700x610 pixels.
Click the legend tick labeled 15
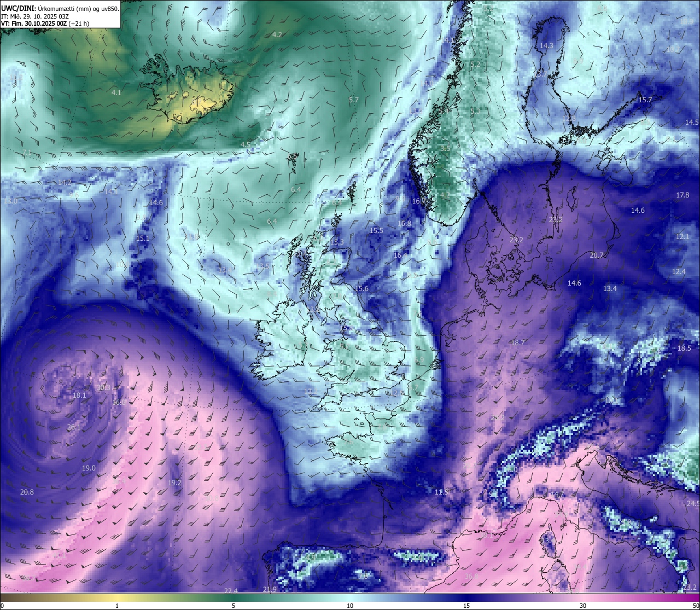466,606
